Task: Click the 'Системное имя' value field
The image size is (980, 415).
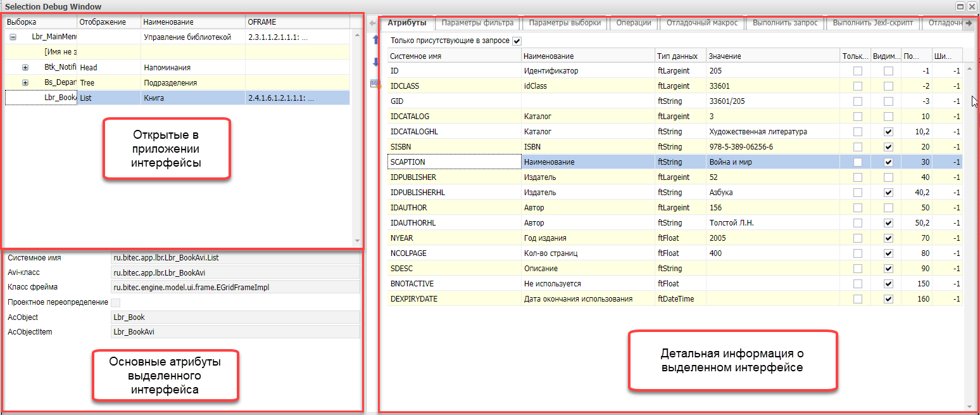Action: point(234,258)
